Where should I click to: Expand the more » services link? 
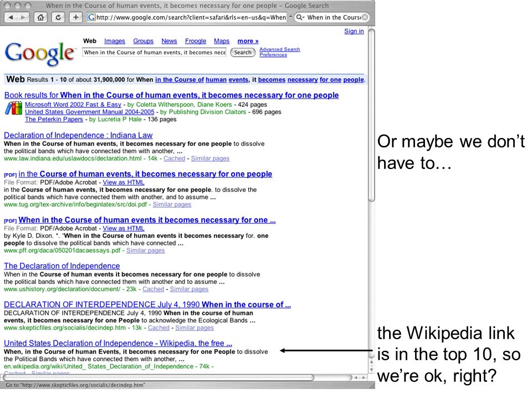[x=248, y=41]
